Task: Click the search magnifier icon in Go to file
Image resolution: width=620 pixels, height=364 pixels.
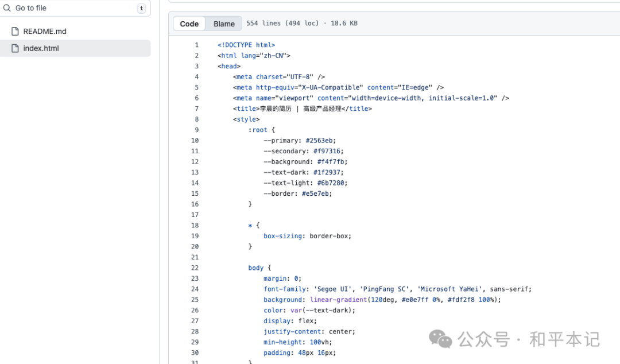Action: click(7, 8)
